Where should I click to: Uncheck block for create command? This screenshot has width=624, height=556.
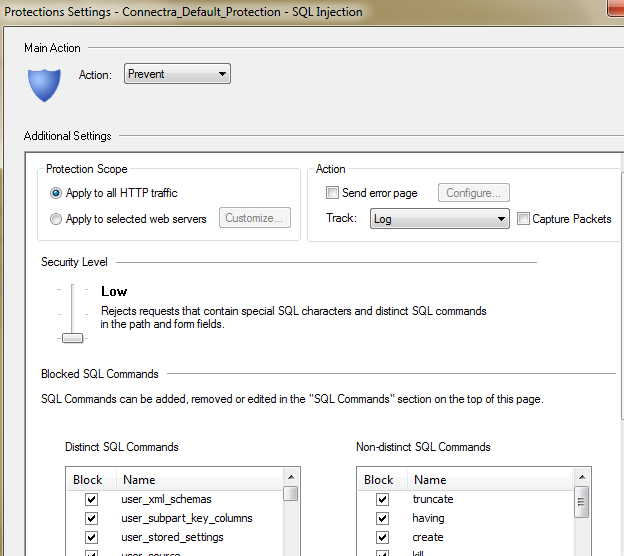(382, 537)
